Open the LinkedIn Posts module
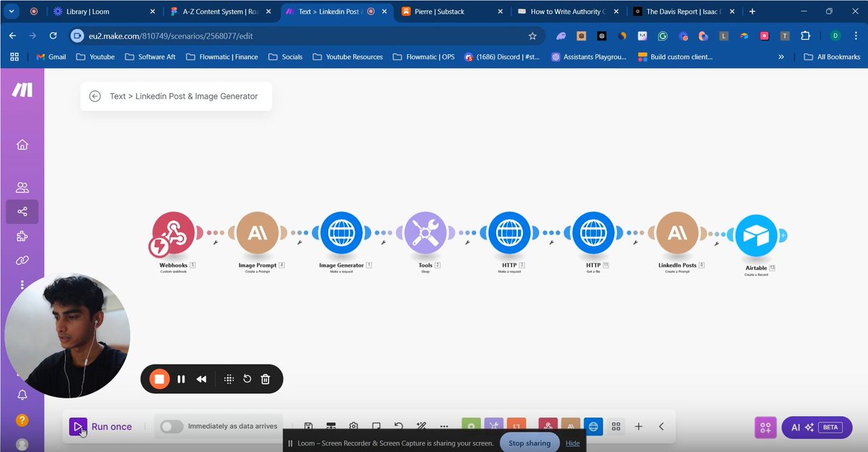868x452 pixels. [x=677, y=233]
